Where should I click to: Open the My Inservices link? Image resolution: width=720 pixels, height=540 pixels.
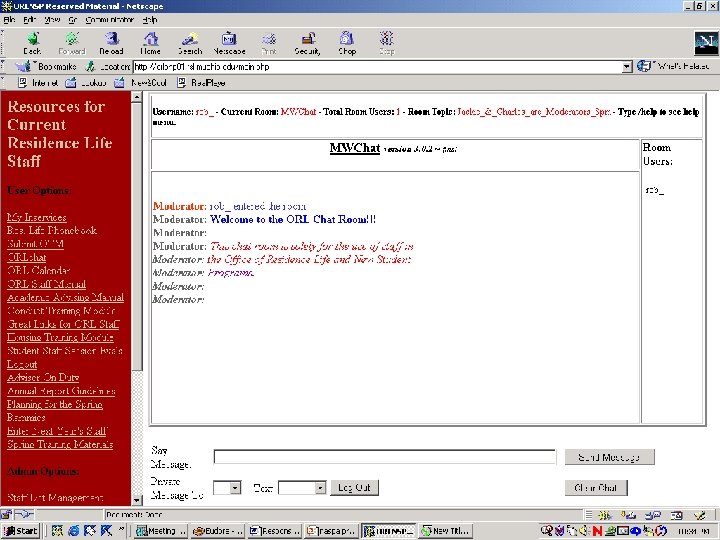37,217
